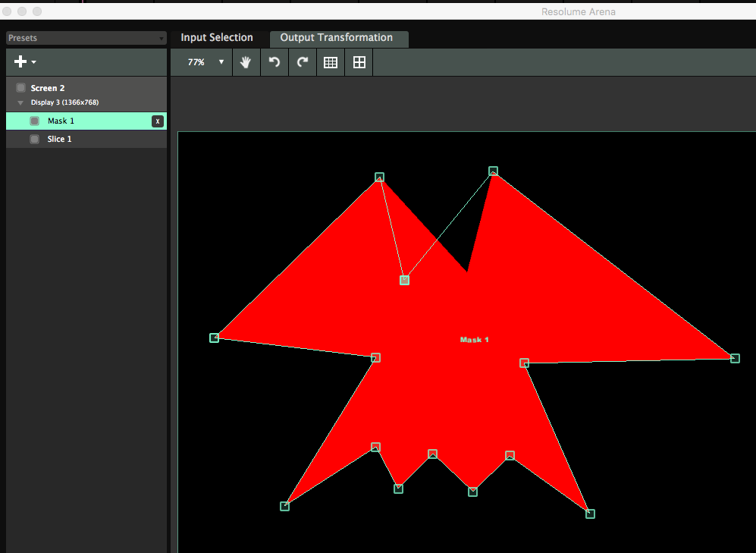Delete Mask 1 with X button

(x=157, y=121)
